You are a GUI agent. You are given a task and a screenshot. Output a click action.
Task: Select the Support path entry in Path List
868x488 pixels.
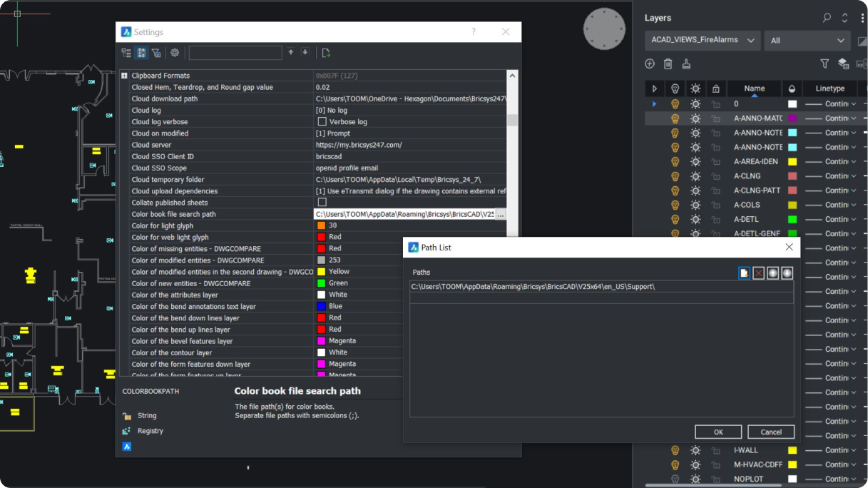click(x=602, y=286)
